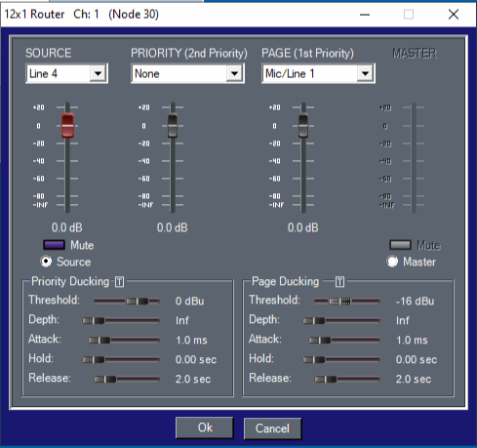Viewport: 477px width, 448px height.
Task: Click the Priority level fader handle
Action: (173, 126)
